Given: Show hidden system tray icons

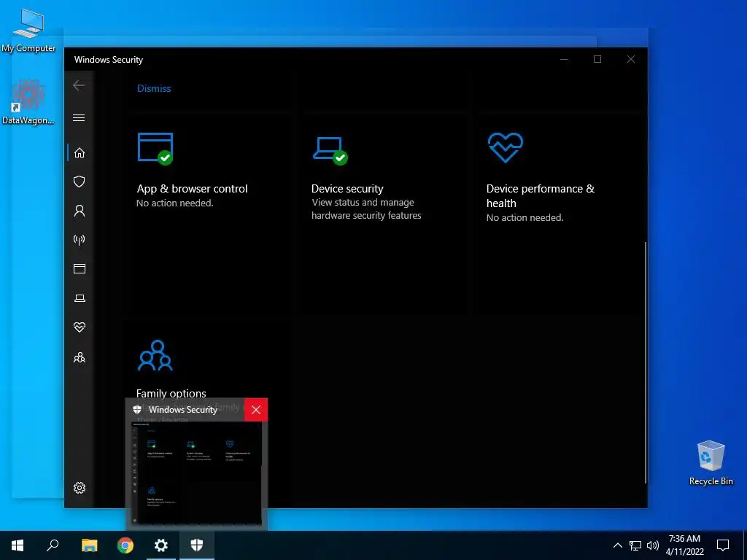Looking at the screenshot, I should pyautogui.click(x=617, y=545).
